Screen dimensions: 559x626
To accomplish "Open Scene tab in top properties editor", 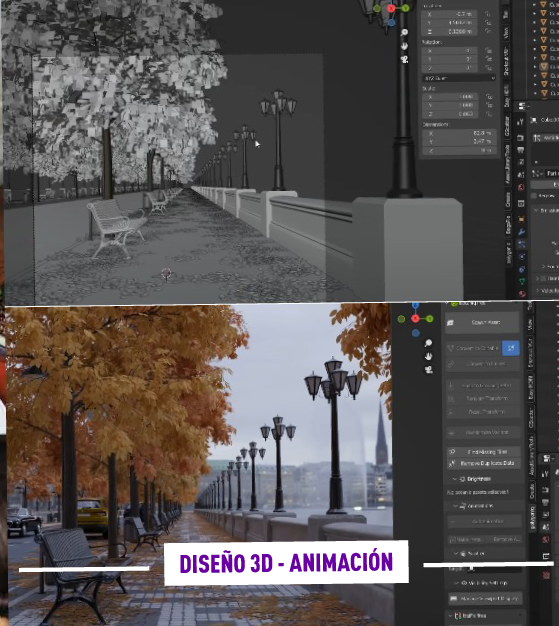I will pyautogui.click(x=521, y=174).
